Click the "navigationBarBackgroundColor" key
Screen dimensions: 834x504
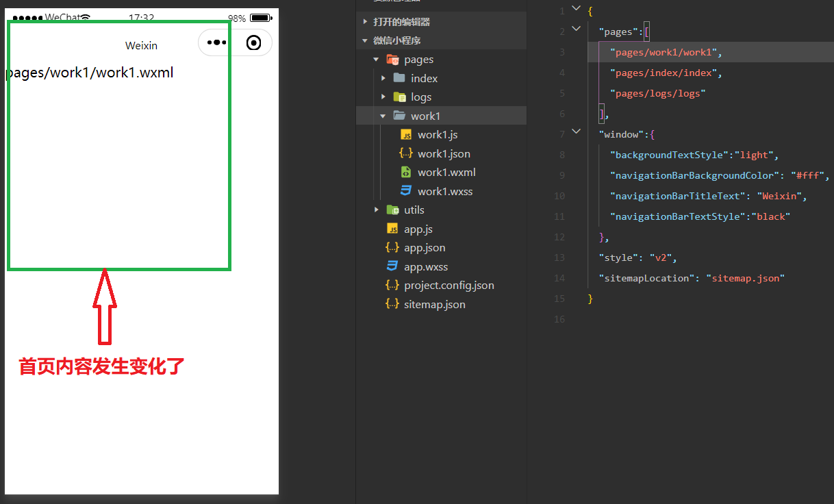pyautogui.click(x=694, y=175)
